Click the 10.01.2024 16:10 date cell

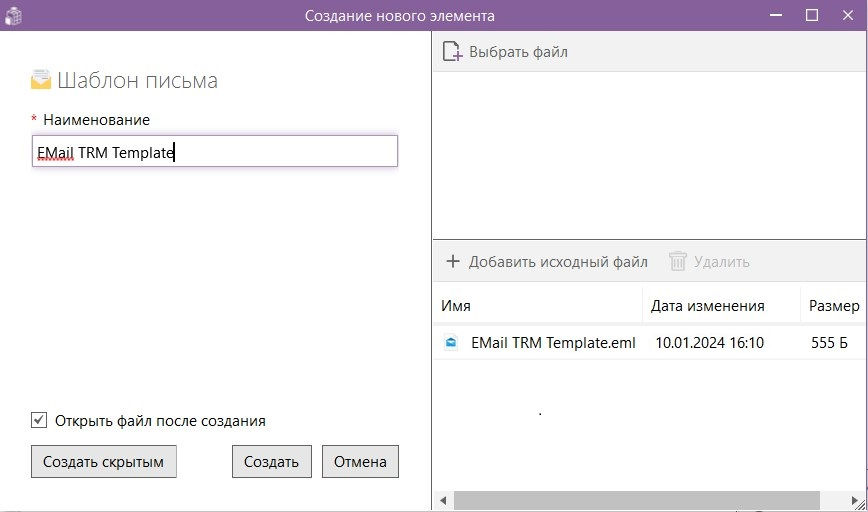709,343
